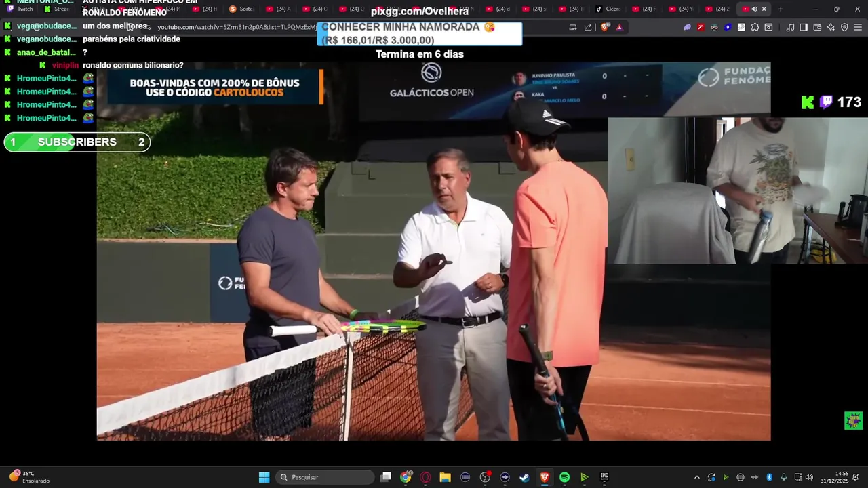Switch to the Sorte browser tab

pos(241,9)
